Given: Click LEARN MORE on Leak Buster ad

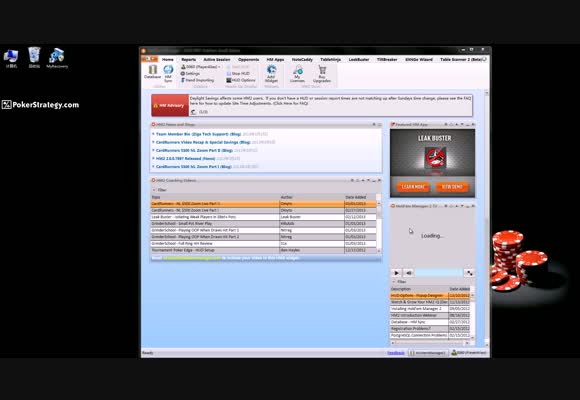Looking at the screenshot, I should pyautogui.click(x=413, y=187).
